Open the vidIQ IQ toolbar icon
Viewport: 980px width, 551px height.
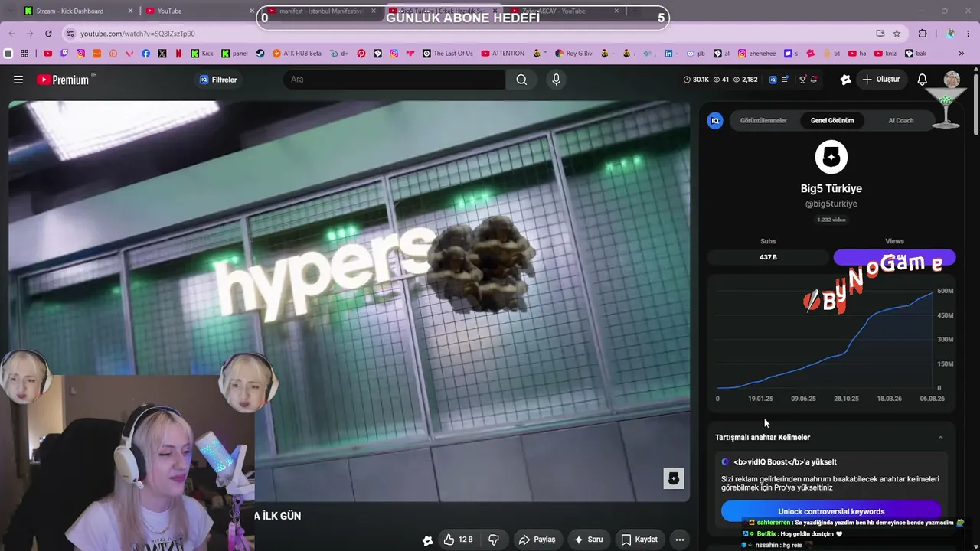[x=773, y=80]
